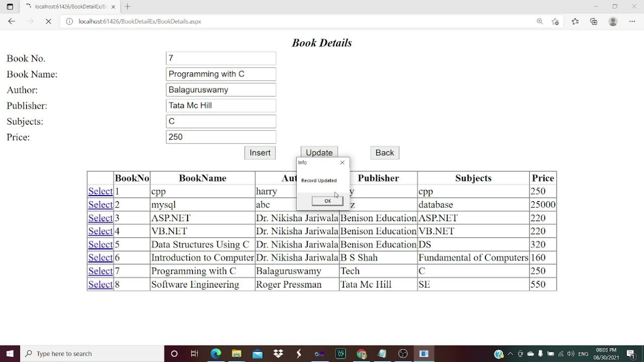
Task: Open the Mail app from taskbar
Action: (x=258, y=353)
